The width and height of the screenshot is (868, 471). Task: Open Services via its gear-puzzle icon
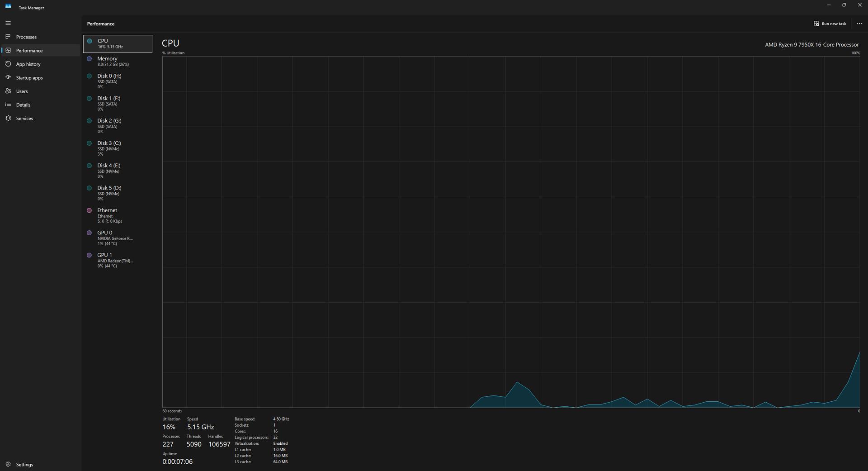tap(8, 118)
